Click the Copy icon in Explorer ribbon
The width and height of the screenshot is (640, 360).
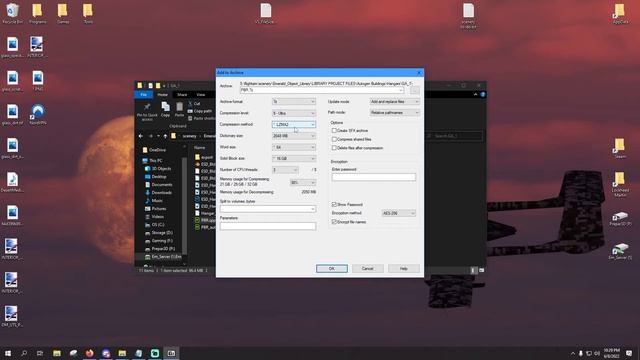[x=165, y=109]
